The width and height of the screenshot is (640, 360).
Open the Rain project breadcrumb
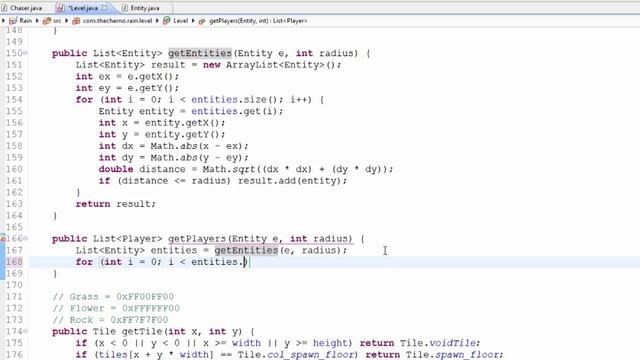click(x=25, y=20)
